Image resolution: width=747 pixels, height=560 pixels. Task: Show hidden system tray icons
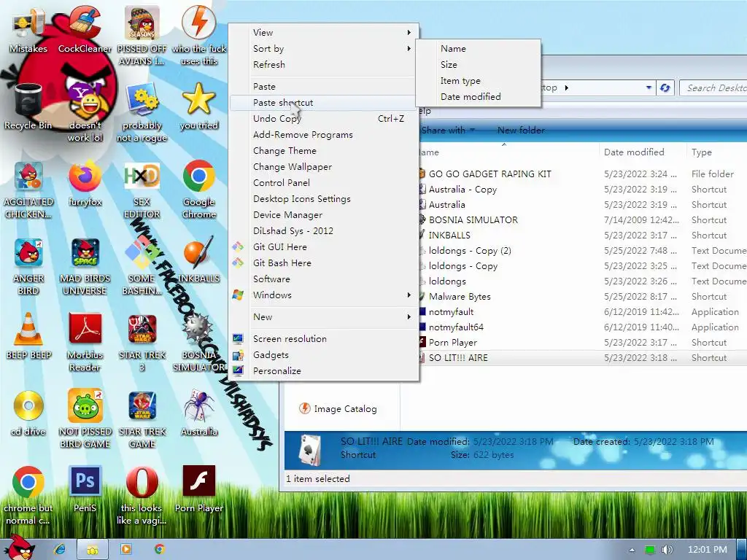632,550
